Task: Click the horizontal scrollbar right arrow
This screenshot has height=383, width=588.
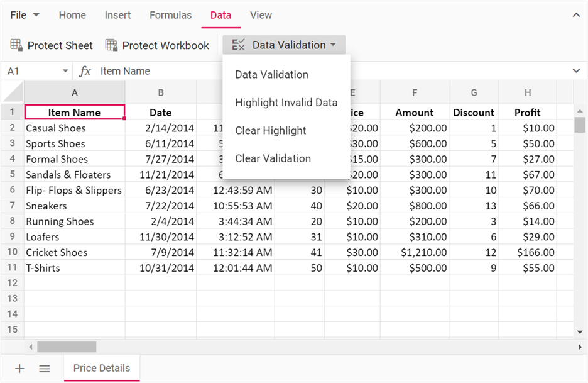Action: pyautogui.click(x=580, y=347)
